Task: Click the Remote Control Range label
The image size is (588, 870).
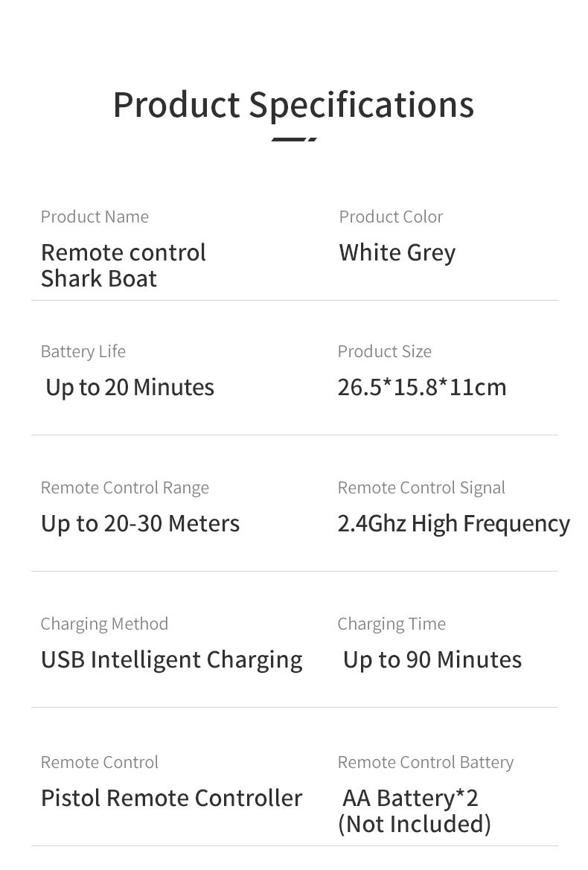Action: pos(124,487)
